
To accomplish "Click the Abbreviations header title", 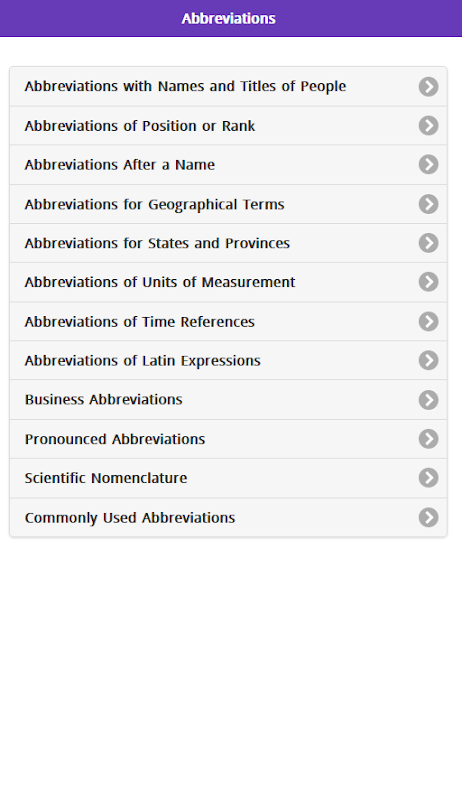I will [x=228, y=18].
